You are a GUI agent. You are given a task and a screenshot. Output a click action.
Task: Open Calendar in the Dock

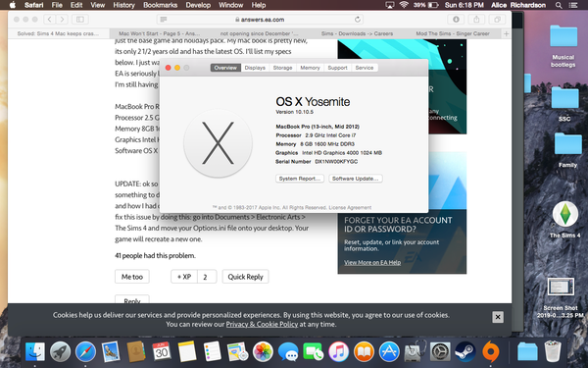point(162,352)
